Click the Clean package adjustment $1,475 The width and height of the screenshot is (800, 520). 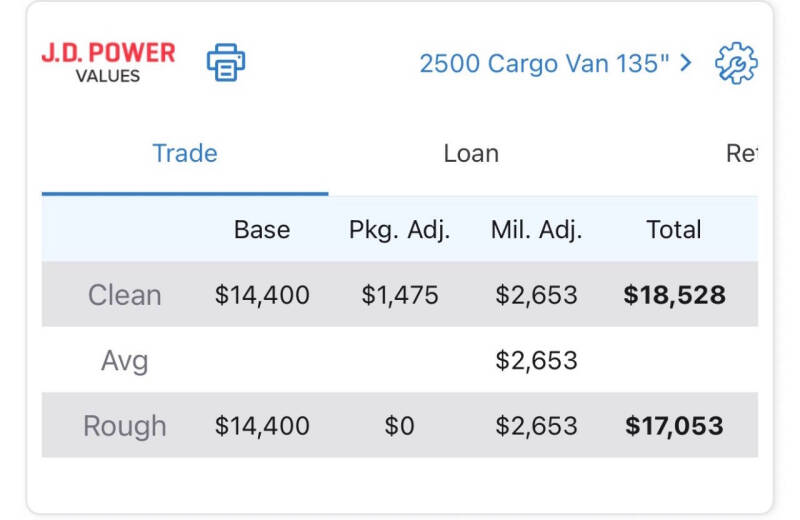point(399,295)
